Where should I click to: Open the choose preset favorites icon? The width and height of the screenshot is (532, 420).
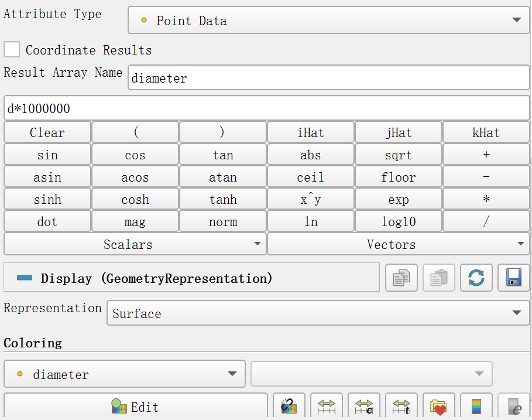(x=439, y=406)
